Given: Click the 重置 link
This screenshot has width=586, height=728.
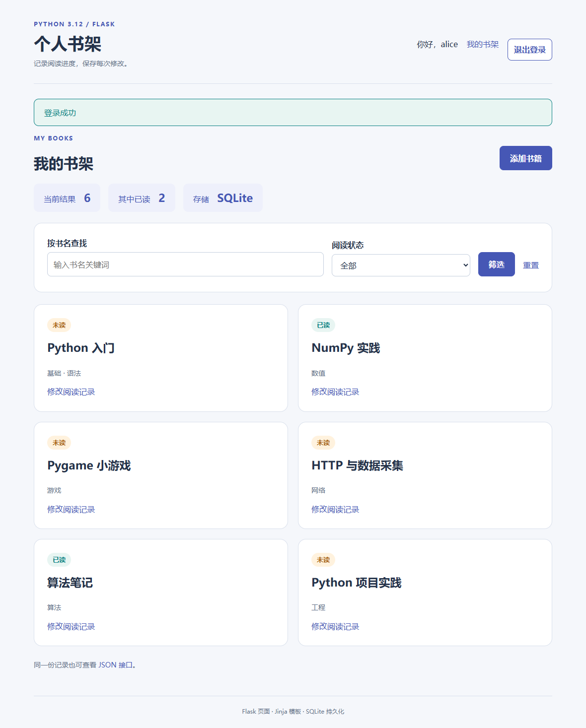Looking at the screenshot, I should point(531,265).
